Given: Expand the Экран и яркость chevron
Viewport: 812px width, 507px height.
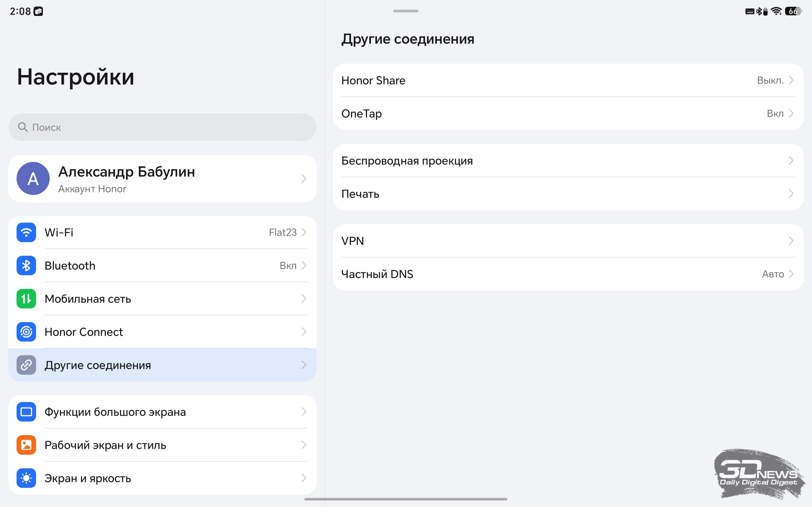Looking at the screenshot, I should pos(304,478).
